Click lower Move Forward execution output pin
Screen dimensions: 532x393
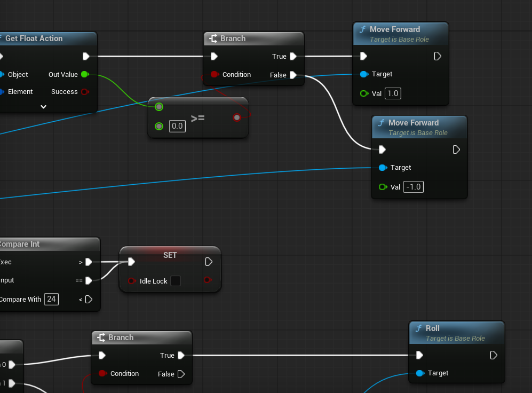(456, 150)
